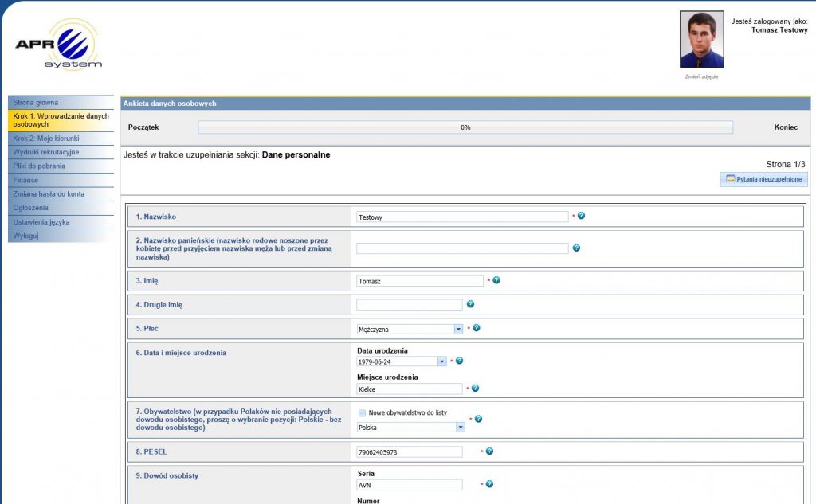This screenshot has width=816, height=504.
Task: Click Wyloguj to log out
Action: (x=61, y=236)
